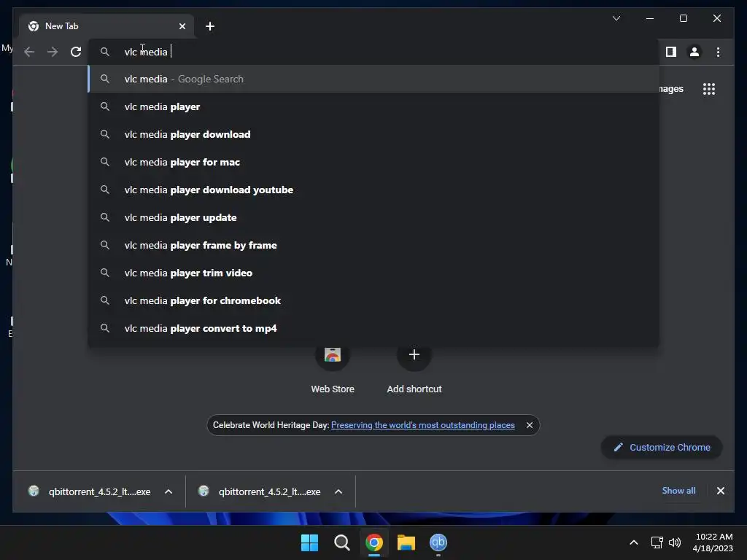Click the Chrome taskbar icon
The image size is (747, 560).
tap(374, 542)
